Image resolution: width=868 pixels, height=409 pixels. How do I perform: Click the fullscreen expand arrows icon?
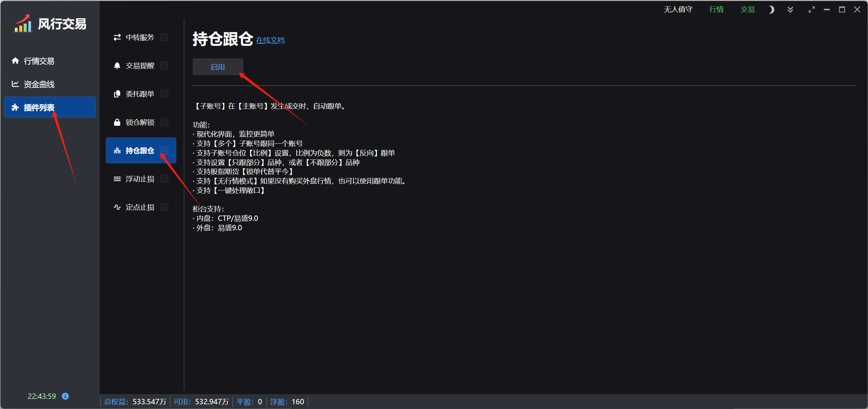pos(811,10)
